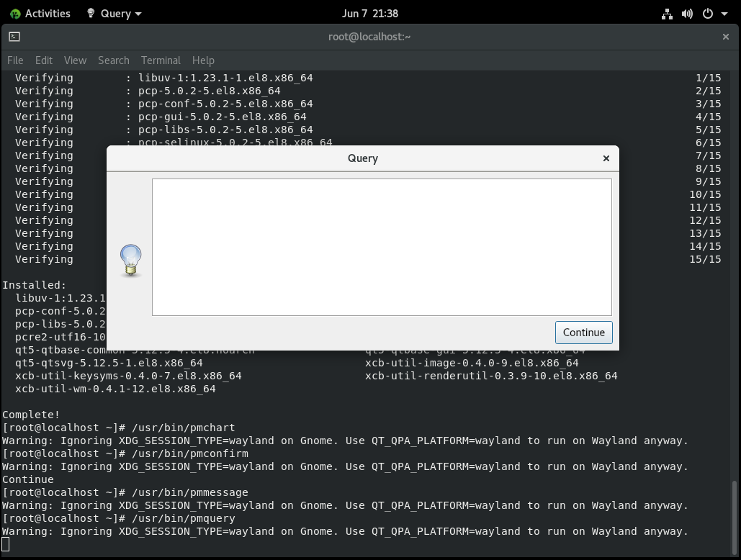741x560 pixels.
Task: Open the volume speaker icon in top bar
Action: coord(687,14)
